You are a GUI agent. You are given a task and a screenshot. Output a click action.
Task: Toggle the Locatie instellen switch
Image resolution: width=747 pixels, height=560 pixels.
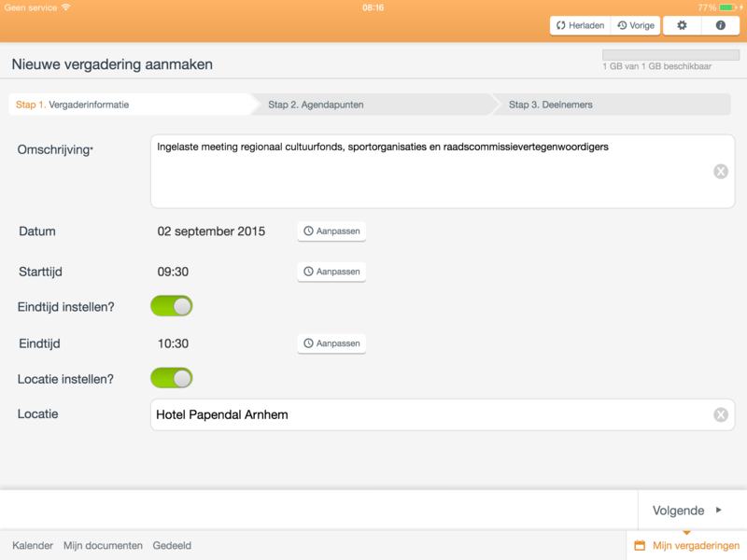[172, 378]
